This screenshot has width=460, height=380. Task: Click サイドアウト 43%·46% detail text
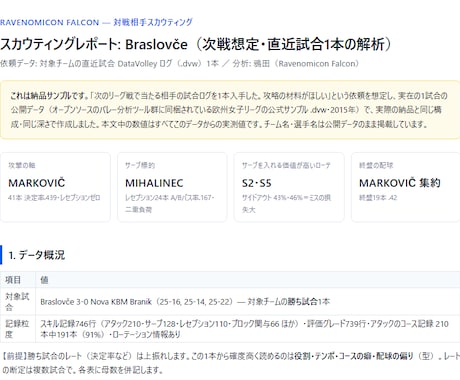click(286, 203)
